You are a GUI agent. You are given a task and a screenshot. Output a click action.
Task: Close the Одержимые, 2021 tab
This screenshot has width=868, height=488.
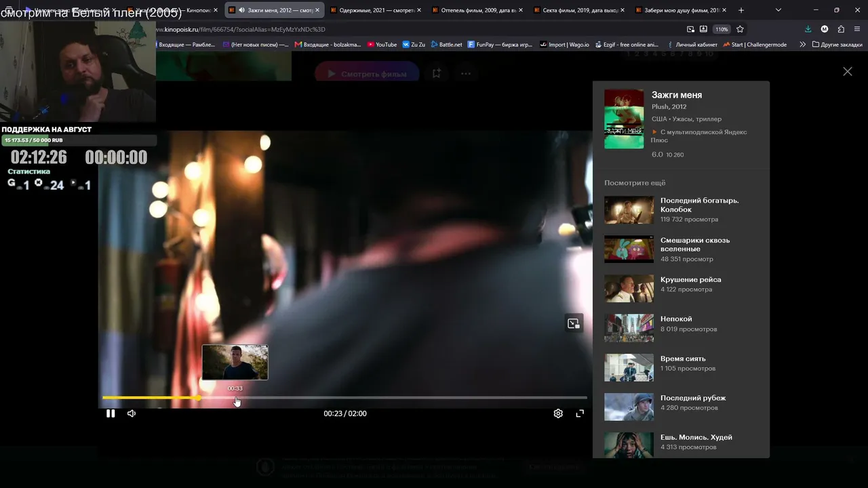pos(418,10)
